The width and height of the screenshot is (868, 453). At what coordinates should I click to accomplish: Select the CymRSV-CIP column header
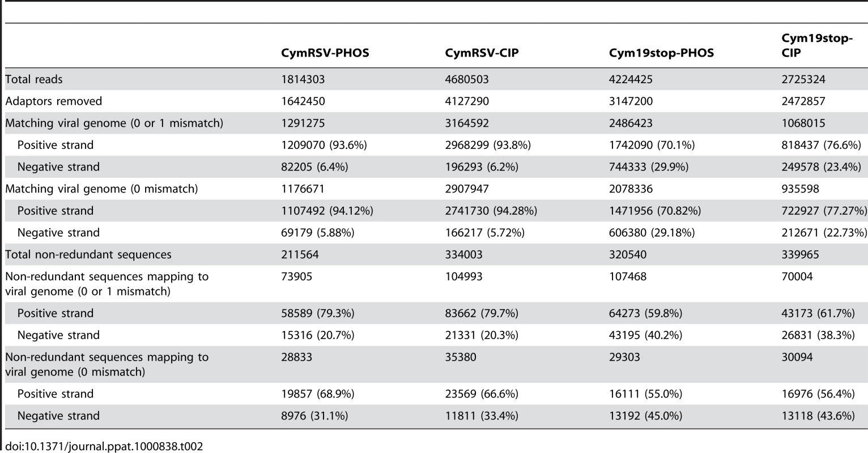(x=482, y=53)
